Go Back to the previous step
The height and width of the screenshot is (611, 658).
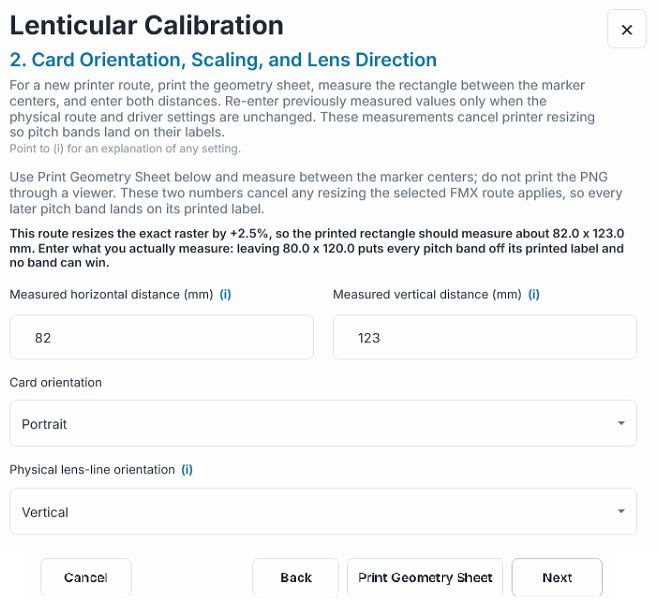[x=296, y=577]
